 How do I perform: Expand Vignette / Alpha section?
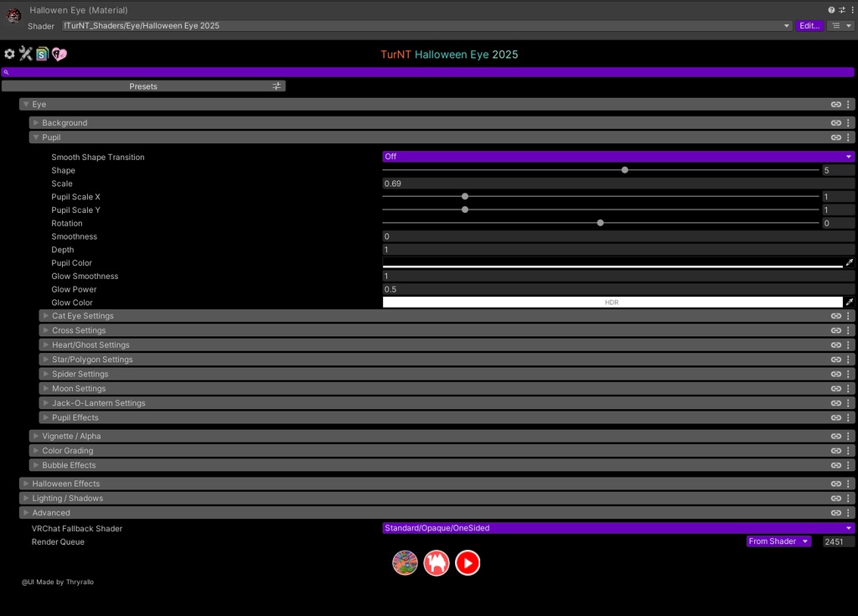[35, 436]
